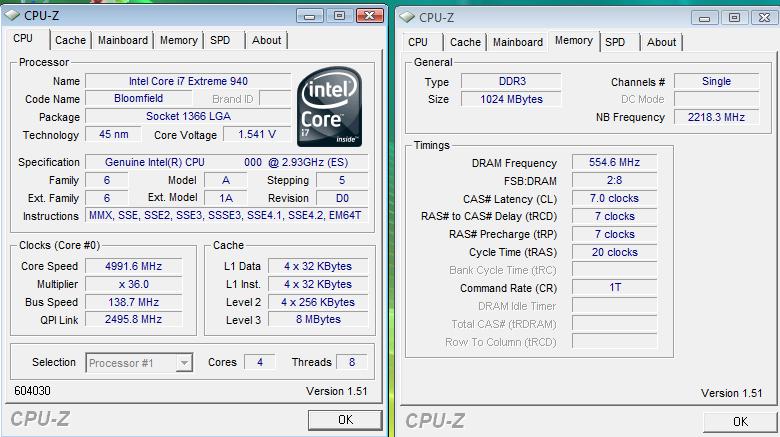Select CPU tab in right window
Viewport: 780px width, 437px height.
click(418, 42)
